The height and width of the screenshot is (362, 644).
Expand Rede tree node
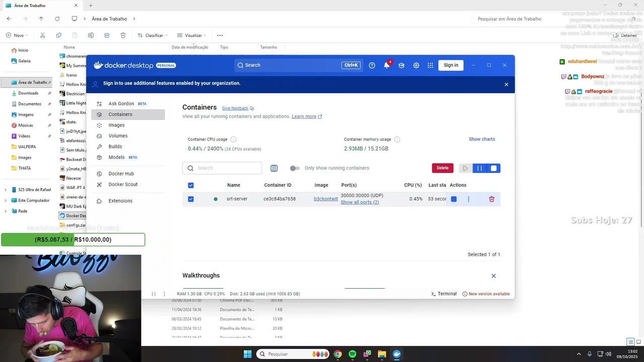[x=6, y=211]
